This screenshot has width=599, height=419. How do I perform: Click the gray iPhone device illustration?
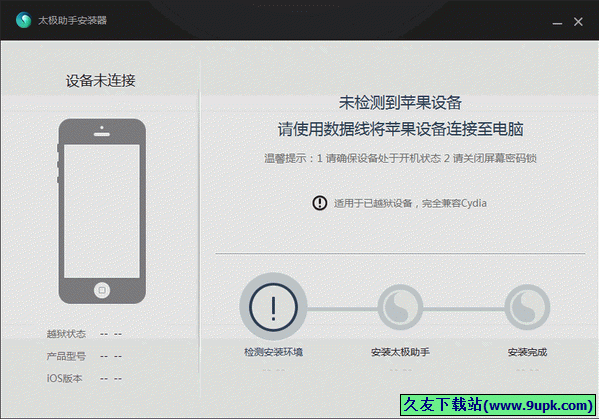[x=102, y=211]
